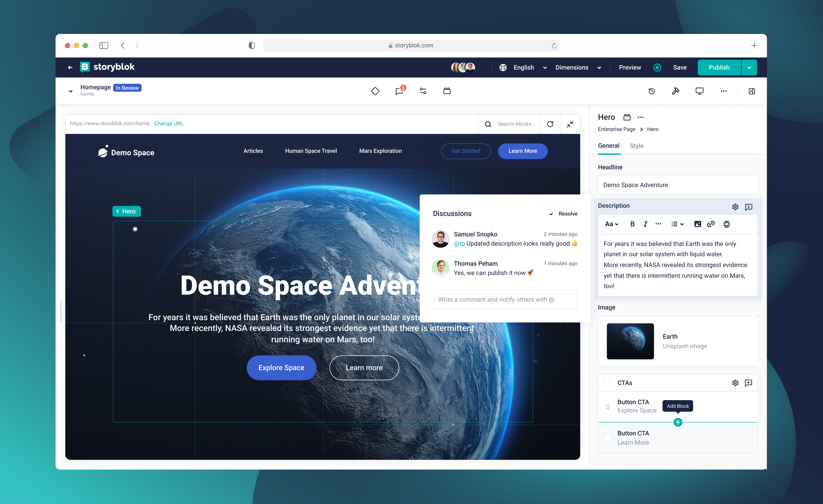The width and height of the screenshot is (823, 504).
Task: Check the Learn More Button CTA checkbox
Action: pyautogui.click(x=608, y=438)
